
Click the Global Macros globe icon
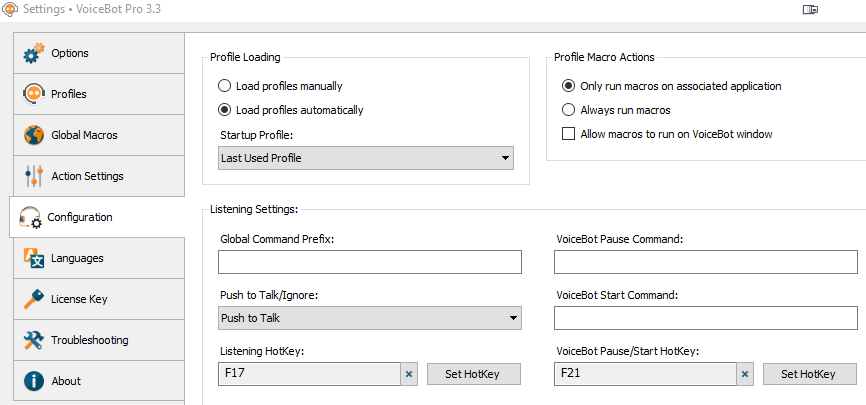(34, 135)
